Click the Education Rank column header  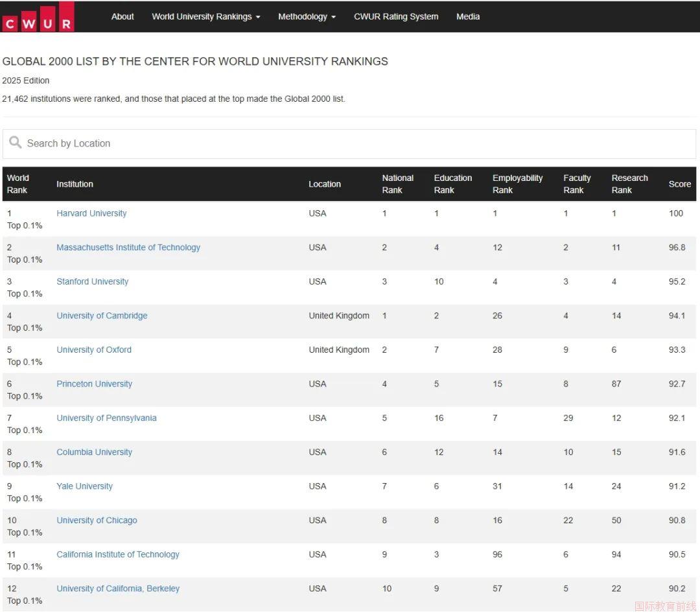452,184
